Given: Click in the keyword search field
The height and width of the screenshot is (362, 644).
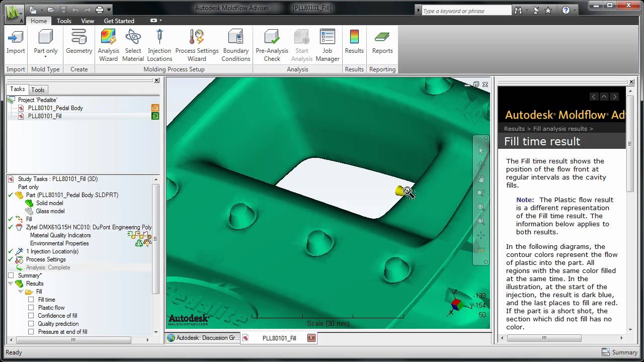Looking at the screenshot, I should [x=466, y=10].
